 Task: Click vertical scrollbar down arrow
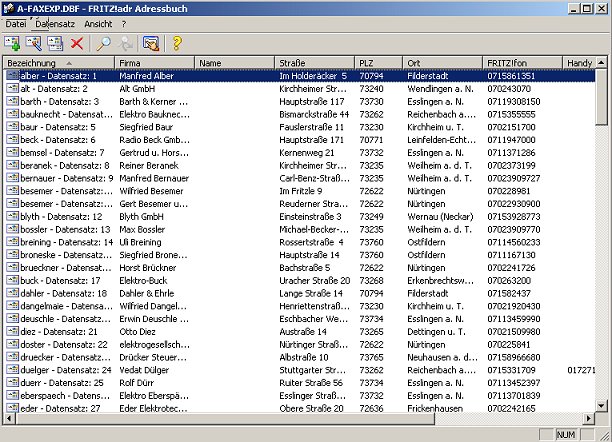point(601,406)
